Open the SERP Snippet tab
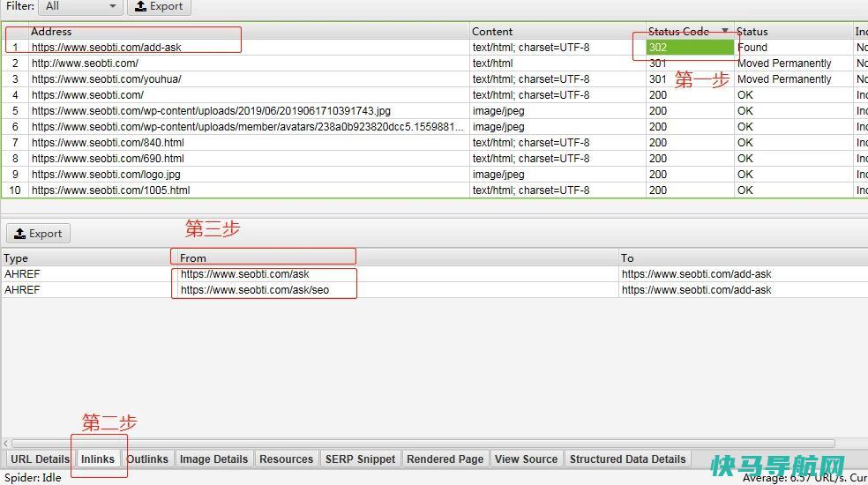The width and height of the screenshot is (868, 485). (361, 459)
